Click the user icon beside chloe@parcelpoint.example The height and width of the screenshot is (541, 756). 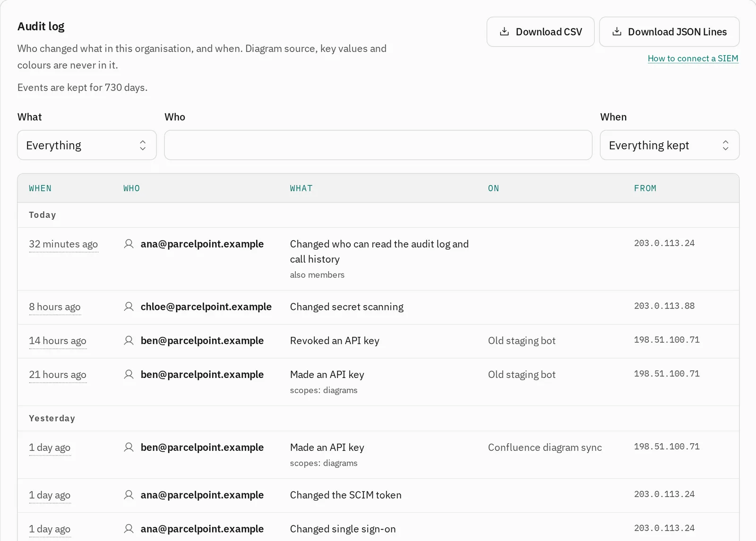pyautogui.click(x=129, y=307)
